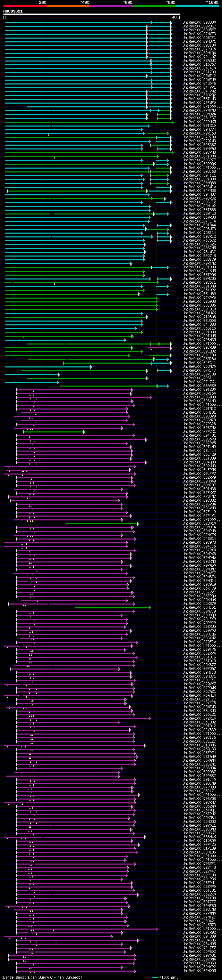222x980 pixels.
Task: Click the UniRef100_B4FVV1 label
Action: [x=199, y=87]
